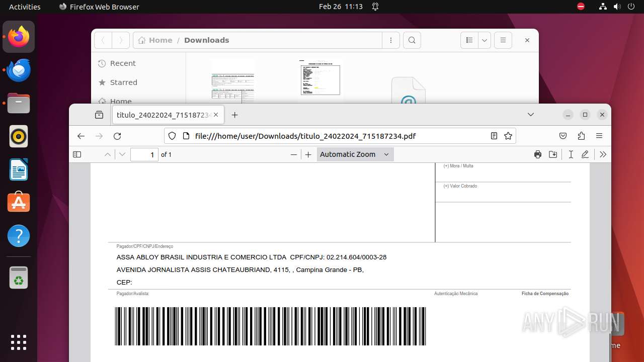Image resolution: width=644 pixels, height=362 pixels.
Task: Open Firefox application hamburger menu
Action: click(x=599, y=136)
